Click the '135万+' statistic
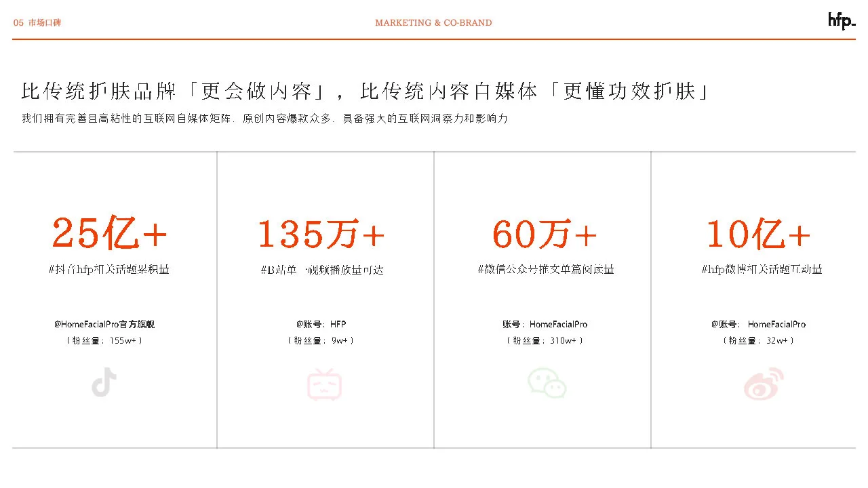Image resolution: width=868 pixels, height=488 pixels. [x=321, y=234]
